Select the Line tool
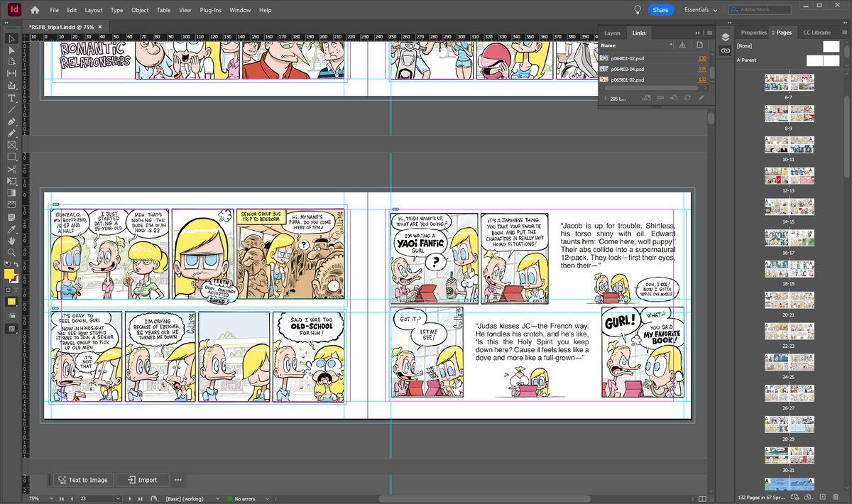852x504 pixels. pos(11,109)
